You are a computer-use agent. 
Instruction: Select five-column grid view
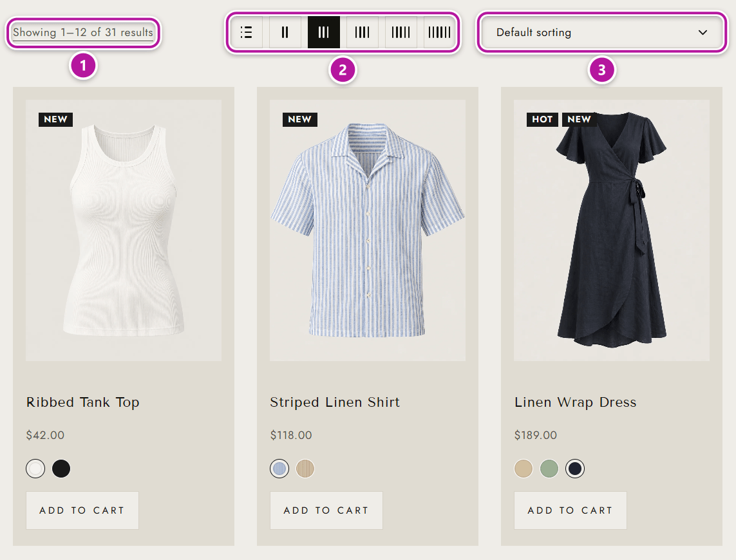click(x=401, y=32)
